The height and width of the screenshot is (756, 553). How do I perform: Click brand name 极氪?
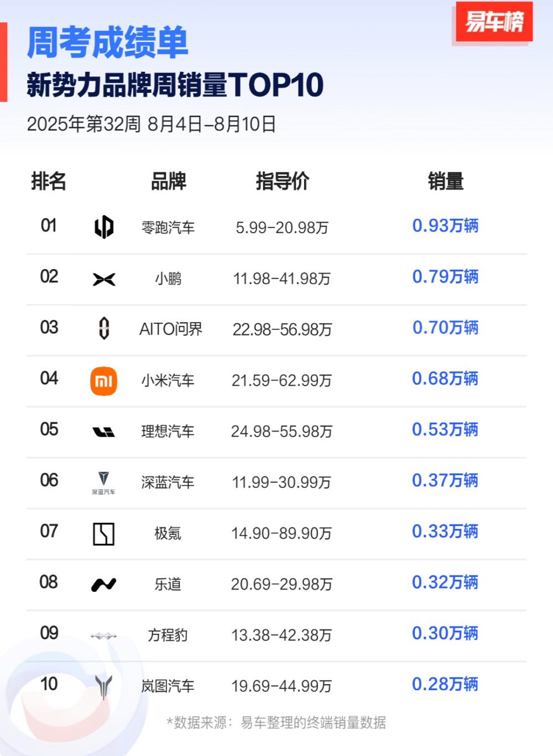168,533
